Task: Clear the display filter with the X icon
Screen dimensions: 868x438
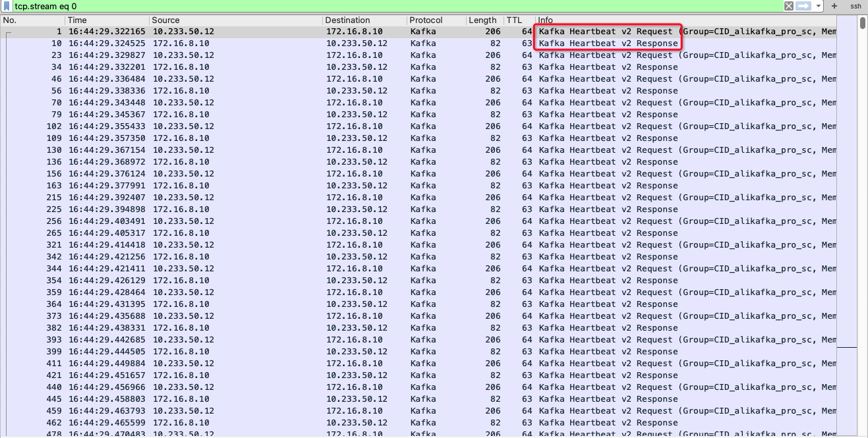Action: coord(788,6)
